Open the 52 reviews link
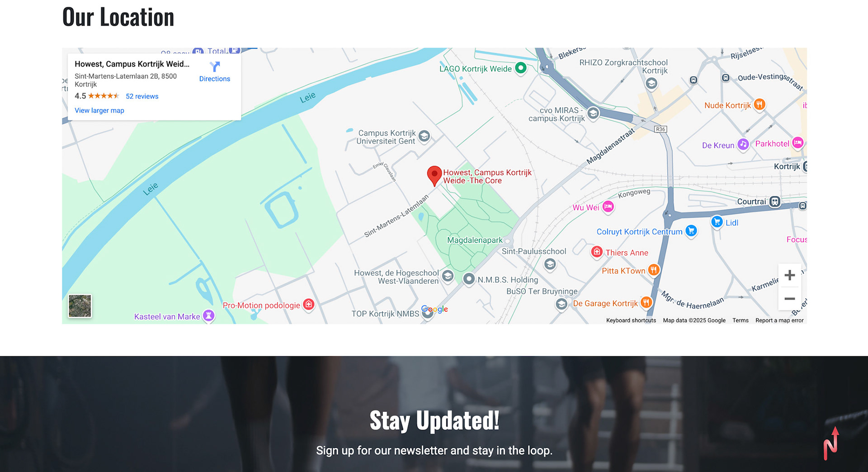868x472 pixels. (142, 96)
